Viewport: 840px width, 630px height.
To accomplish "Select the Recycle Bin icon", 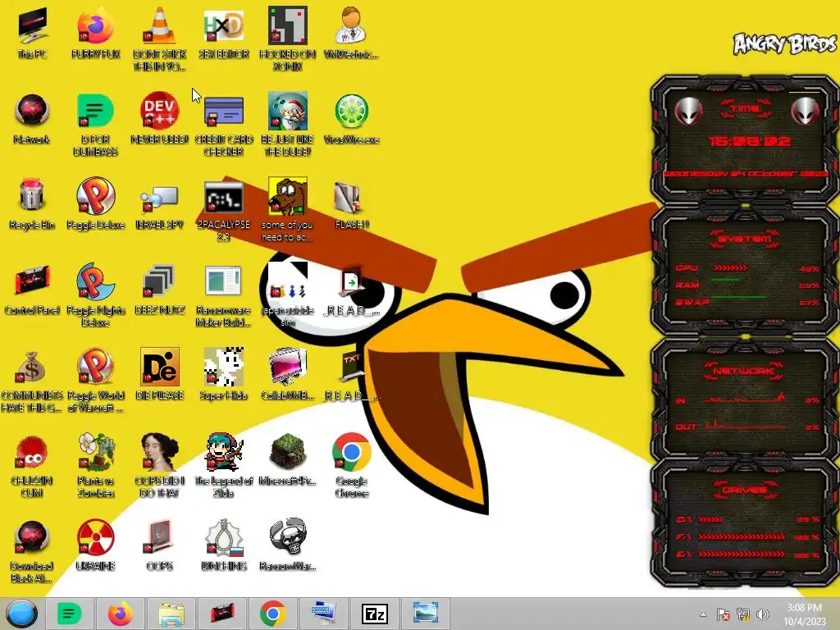I will tap(32, 204).
